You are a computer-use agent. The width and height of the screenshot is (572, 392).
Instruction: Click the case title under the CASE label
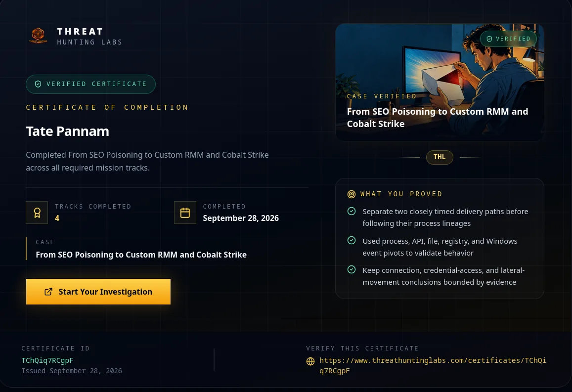[141, 255]
